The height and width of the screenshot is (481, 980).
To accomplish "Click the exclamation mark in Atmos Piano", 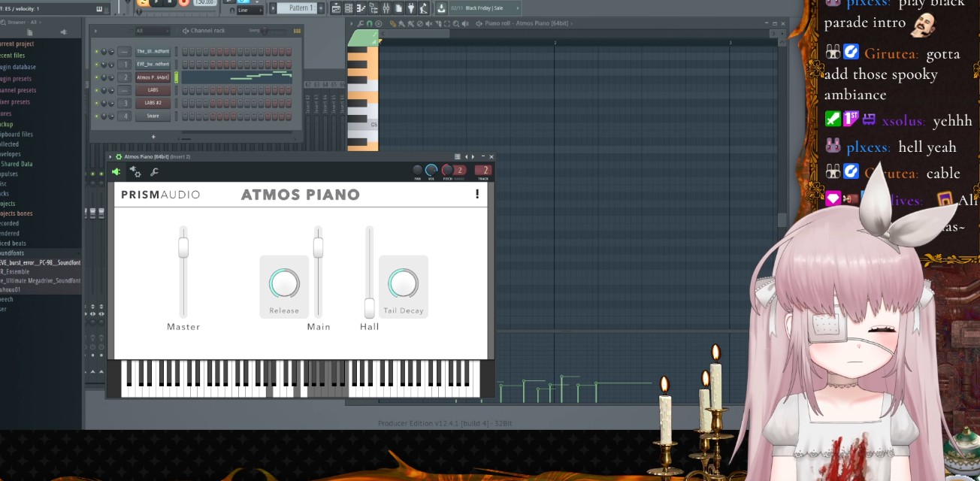I will click(476, 195).
